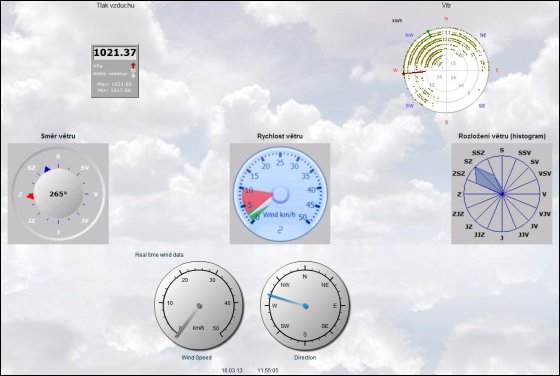Click the Rozložení větru (histogram) title
560x376 pixels.
(502, 136)
